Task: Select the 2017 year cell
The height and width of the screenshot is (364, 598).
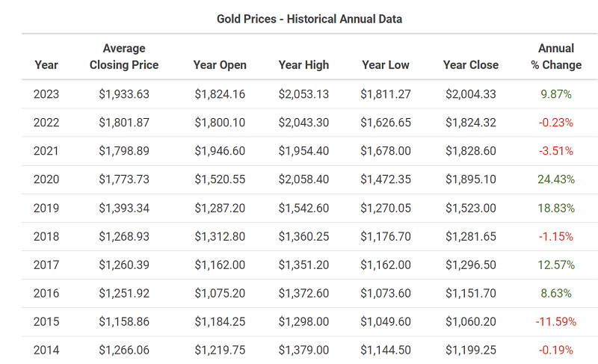Action: 46,265
